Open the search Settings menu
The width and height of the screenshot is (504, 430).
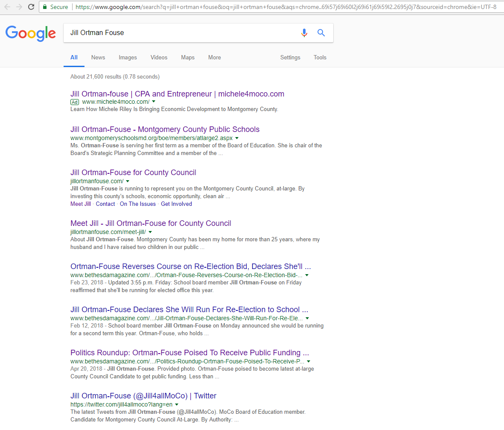point(290,58)
